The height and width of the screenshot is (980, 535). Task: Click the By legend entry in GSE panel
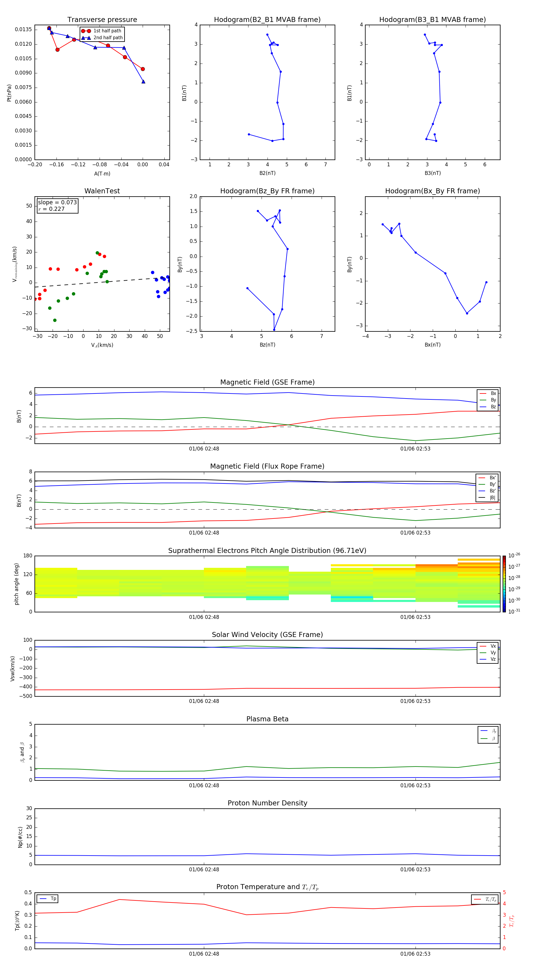[x=488, y=400]
